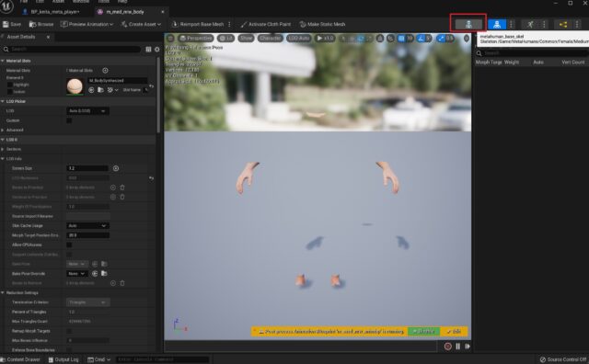Click Browse to find the asset

tap(41, 24)
